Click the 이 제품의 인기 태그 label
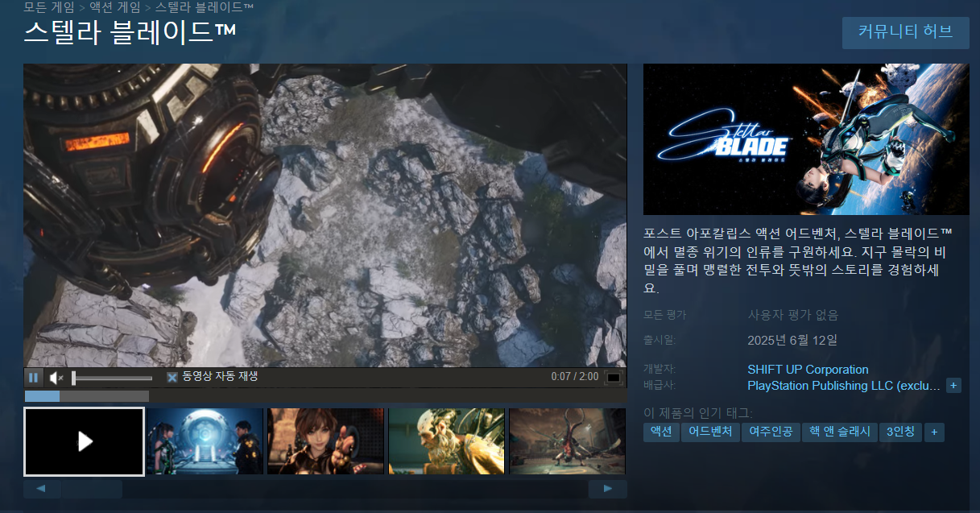 (x=698, y=413)
